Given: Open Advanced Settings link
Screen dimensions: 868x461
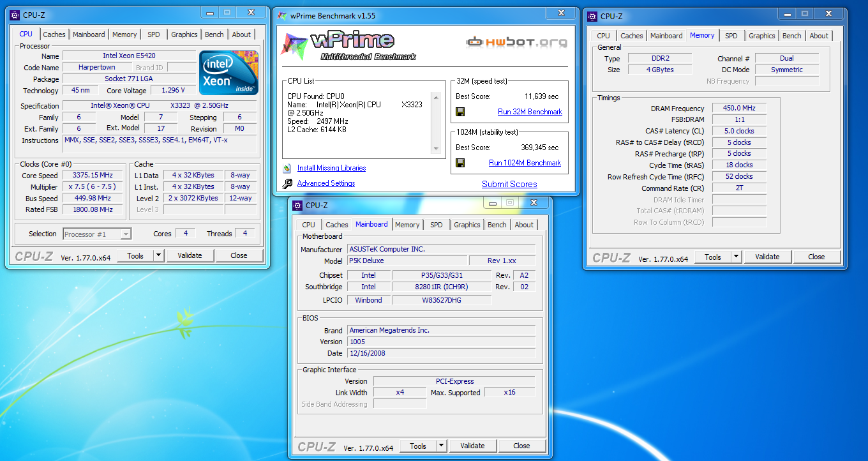Looking at the screenshot, I should 326,183.
